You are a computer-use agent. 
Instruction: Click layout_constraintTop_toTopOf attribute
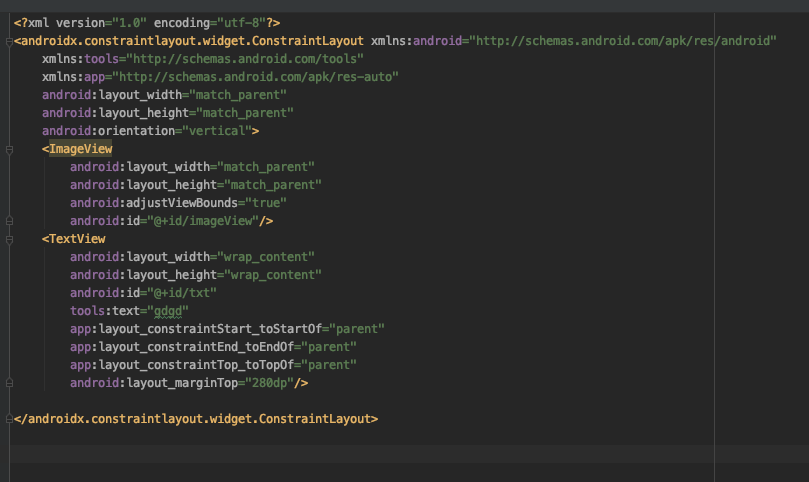click(182, 365)
